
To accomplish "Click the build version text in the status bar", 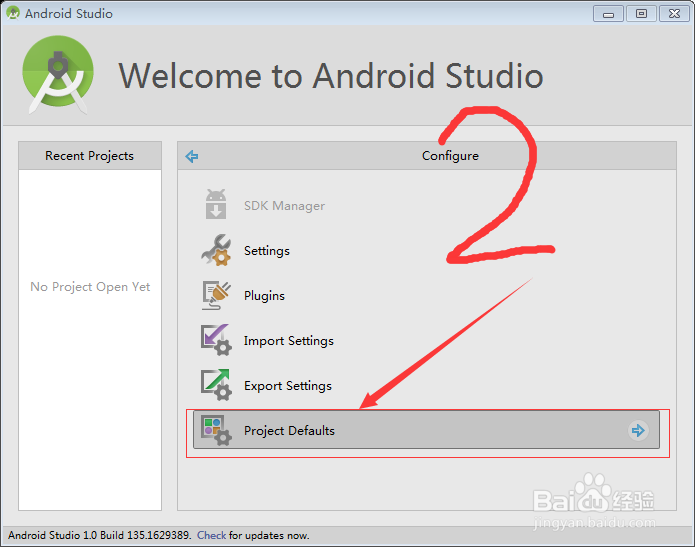I will click(99, 535).
